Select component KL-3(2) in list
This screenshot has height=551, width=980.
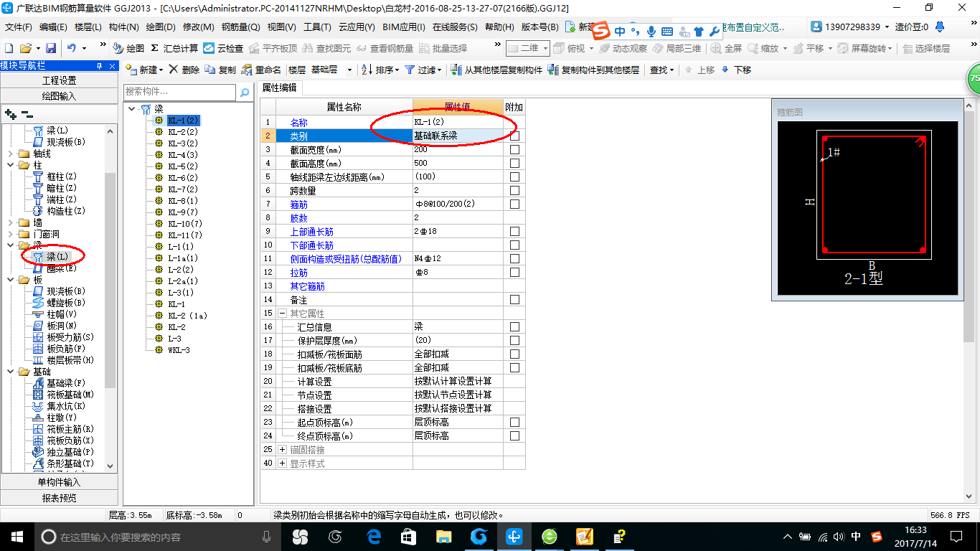(x=183, y=143)
